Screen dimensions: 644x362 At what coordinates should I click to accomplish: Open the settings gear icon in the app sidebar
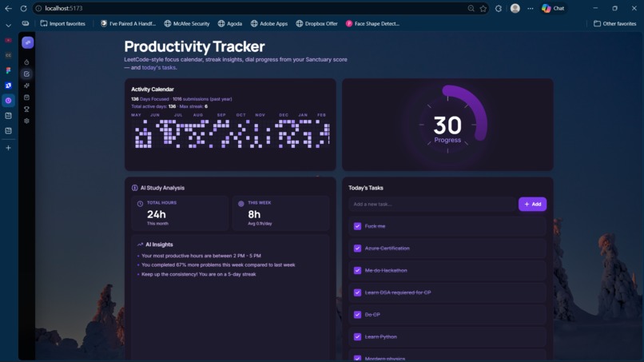pyautogui.click(x=26, y=121)
